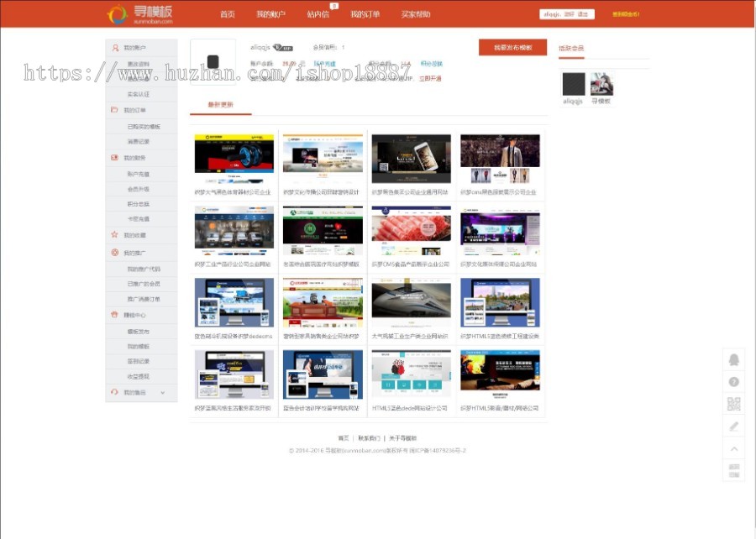Click the HTML5蓝色dede template title
The width and height of the screenshot is (756, 539).
pos(410,408)
